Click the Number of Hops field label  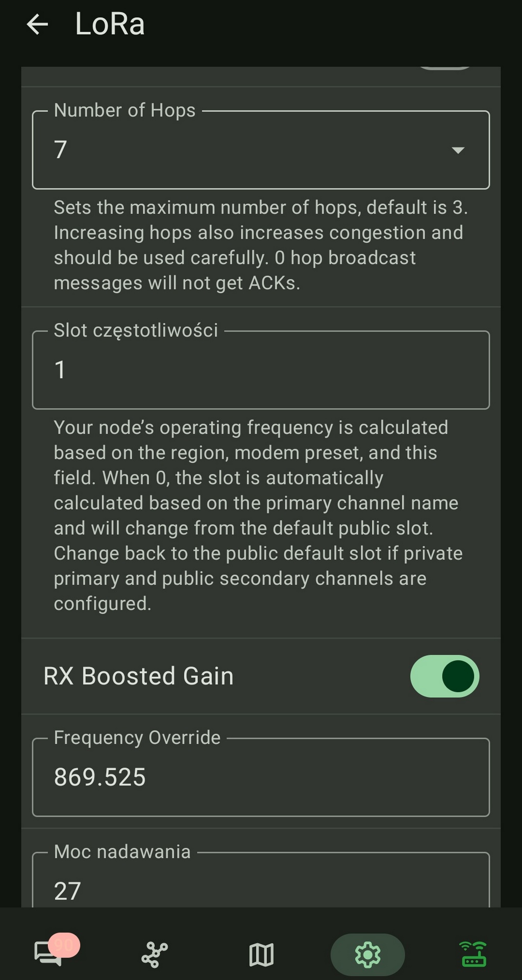coord(125,110)
